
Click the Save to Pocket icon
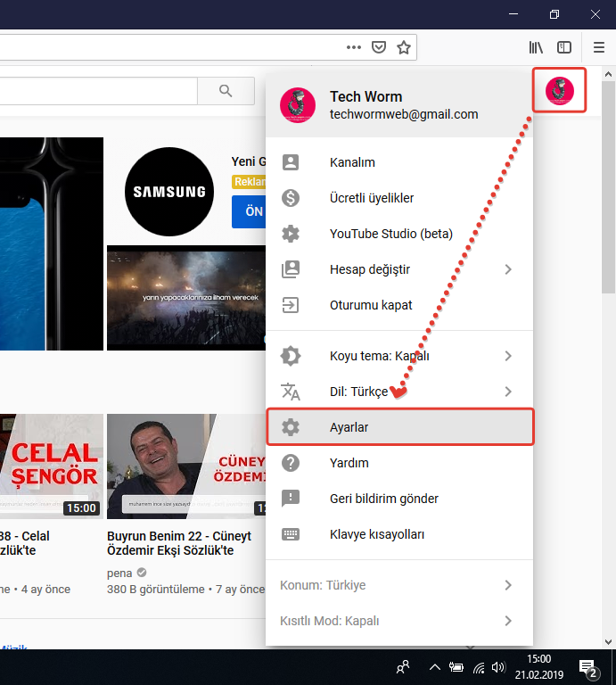379,47
